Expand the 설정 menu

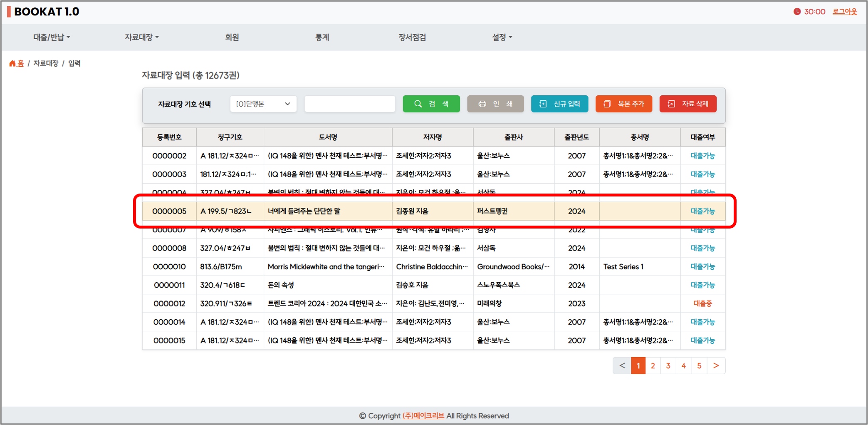502,37
